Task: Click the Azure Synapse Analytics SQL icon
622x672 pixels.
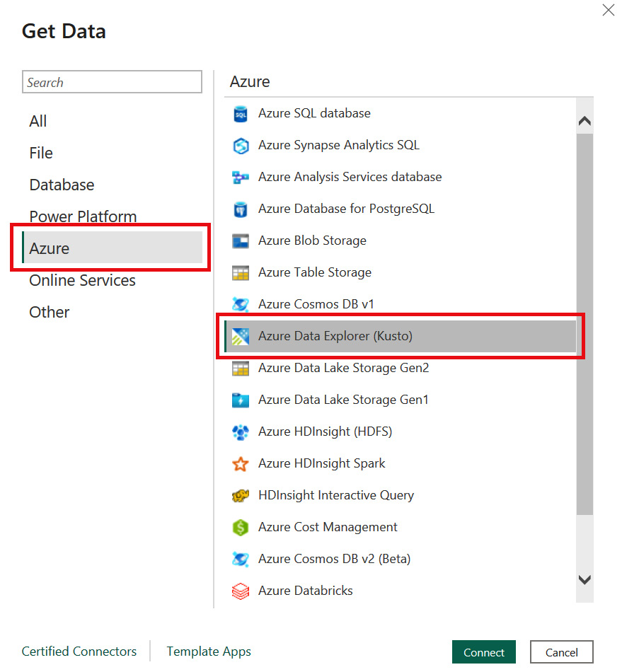Action: 241,146
